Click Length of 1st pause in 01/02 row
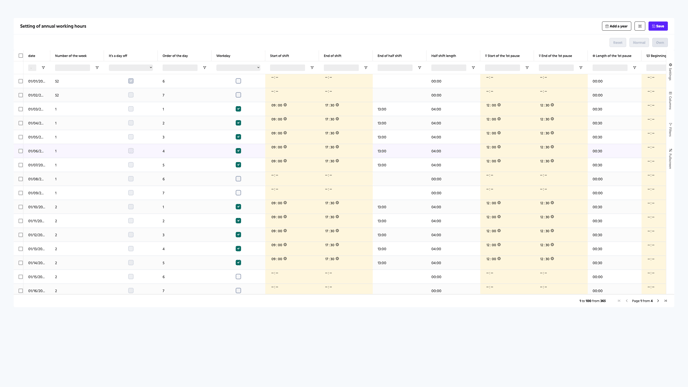 tap(597, 95)
